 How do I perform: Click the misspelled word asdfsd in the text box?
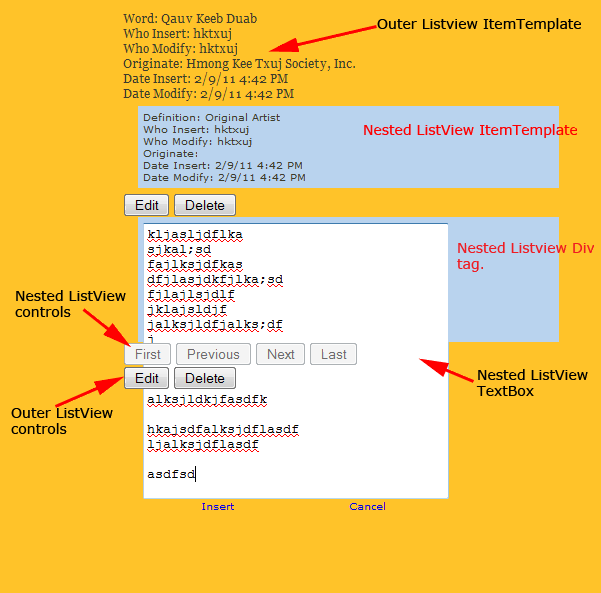pyautogui.click(x=171, y=473)
